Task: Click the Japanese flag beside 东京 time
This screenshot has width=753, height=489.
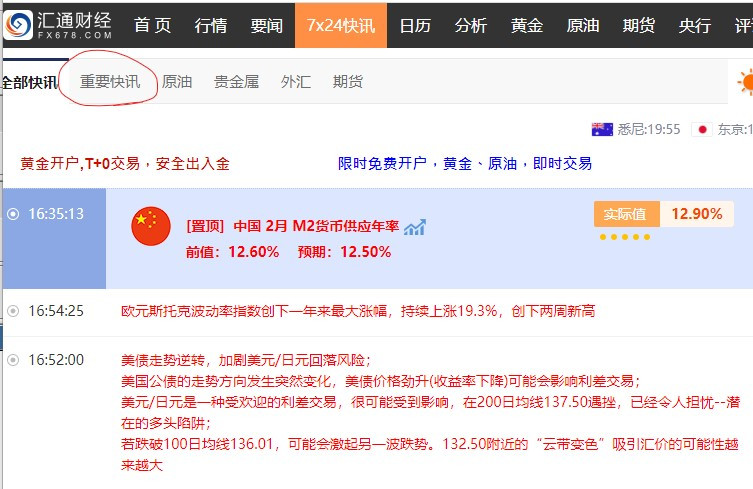Action: tap(702, 129)
